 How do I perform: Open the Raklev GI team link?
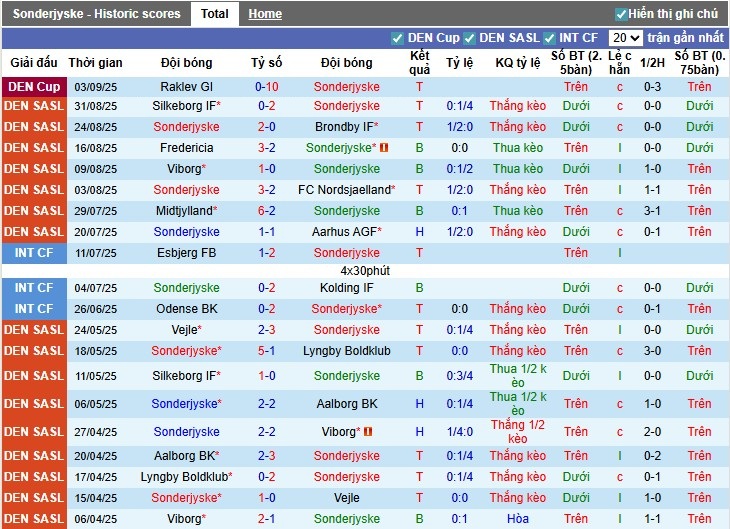[186, 87]
